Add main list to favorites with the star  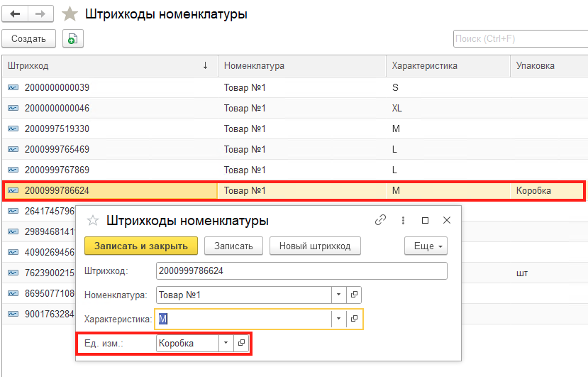pyautogui.click(x=70, y=14)
